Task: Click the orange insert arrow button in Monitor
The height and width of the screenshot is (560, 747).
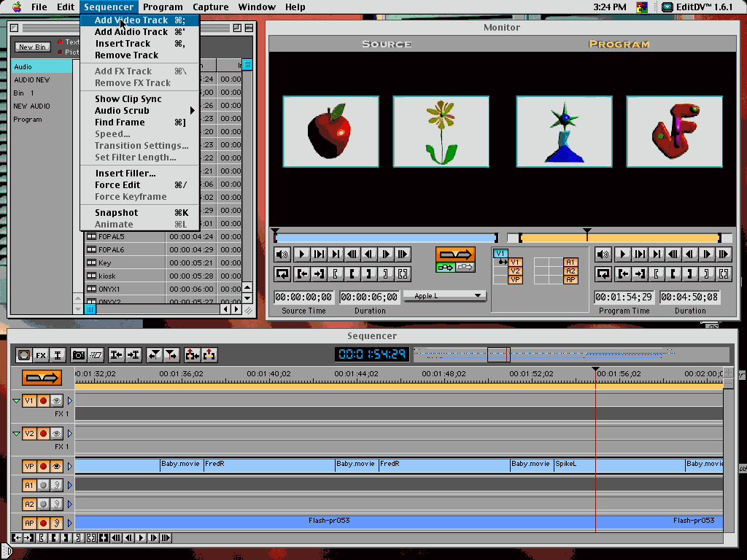Action: click(x=455, y=254)
